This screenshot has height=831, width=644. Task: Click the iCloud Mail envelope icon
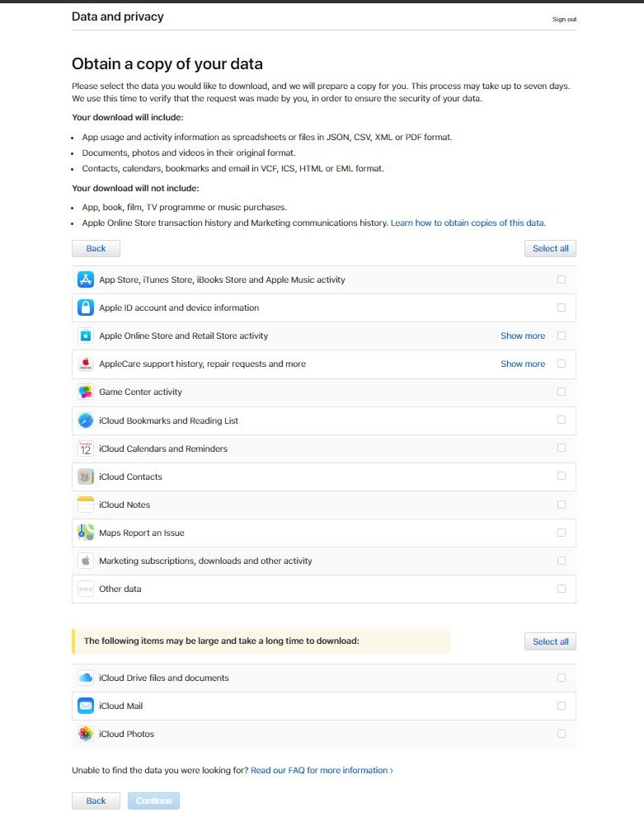[86, 706]
